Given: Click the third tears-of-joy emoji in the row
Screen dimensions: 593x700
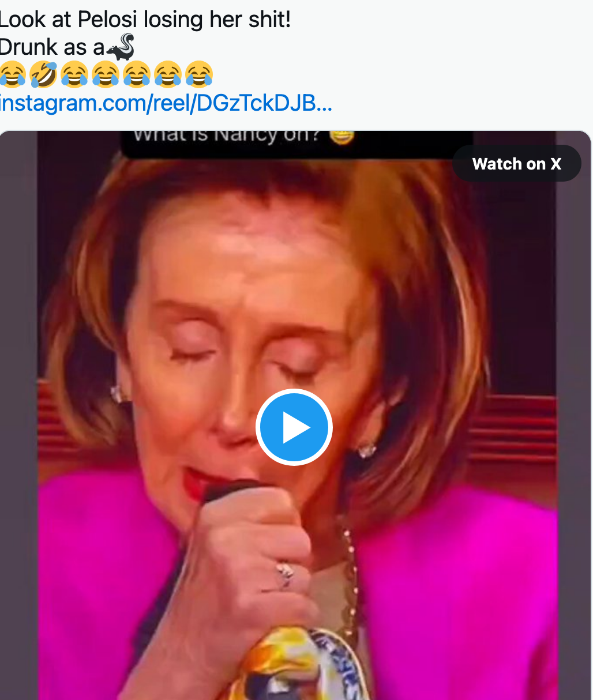Looking at the screenshot, I should tap(106, 75).
